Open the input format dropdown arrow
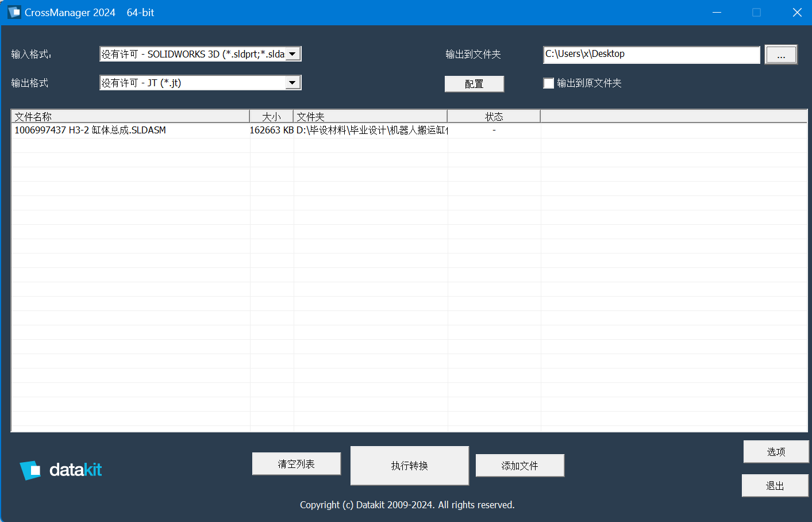The image size is (812, 522). [x=293, y=54]
